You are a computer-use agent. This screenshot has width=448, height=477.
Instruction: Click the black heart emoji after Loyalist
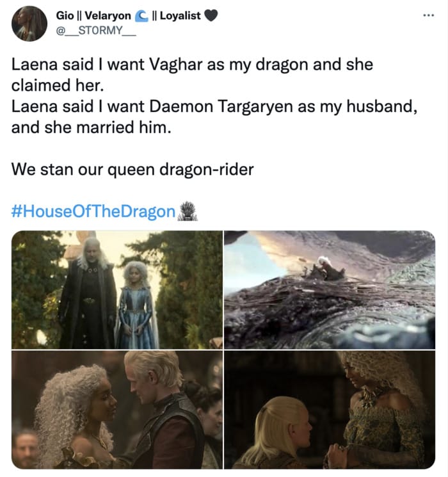pyautogui.click(x=211, y=15)
